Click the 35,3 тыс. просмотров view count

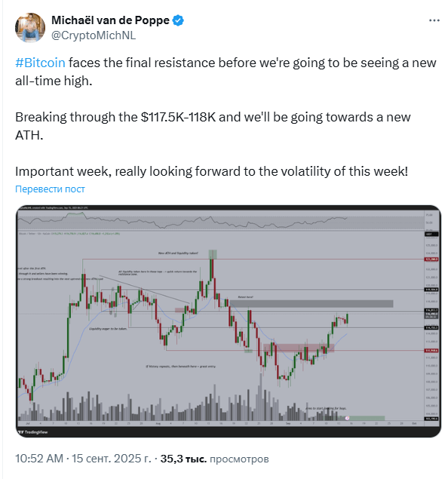point(214,459)
